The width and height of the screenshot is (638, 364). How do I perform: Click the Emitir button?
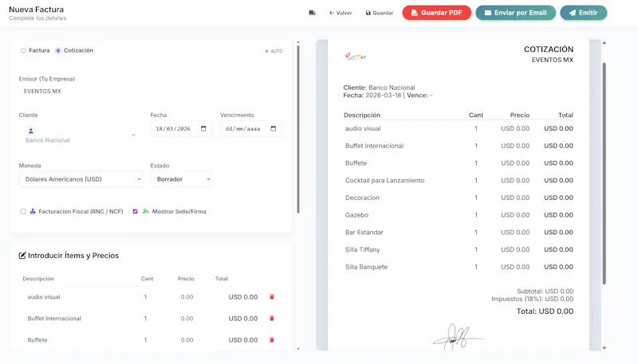584,13
